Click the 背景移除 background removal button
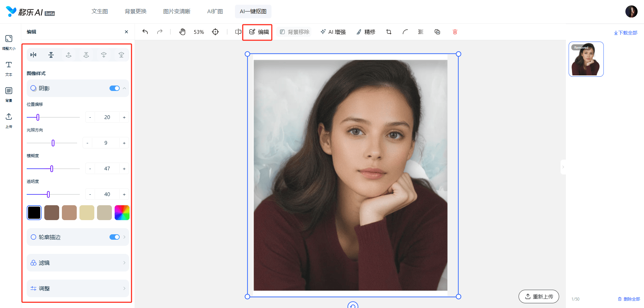644x308 pixels. 294,32
